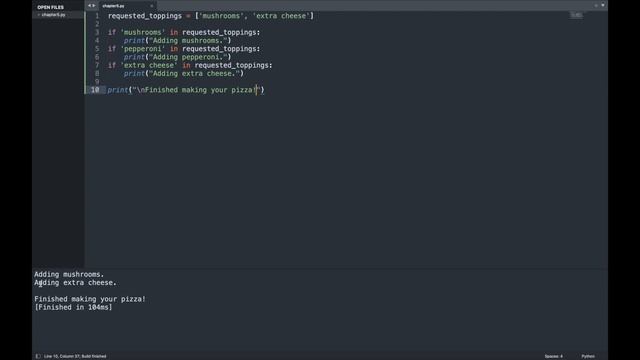Screen dimensions: 640x360
Task: Click the minimap at editor's top right
Action: pos(576,15)
